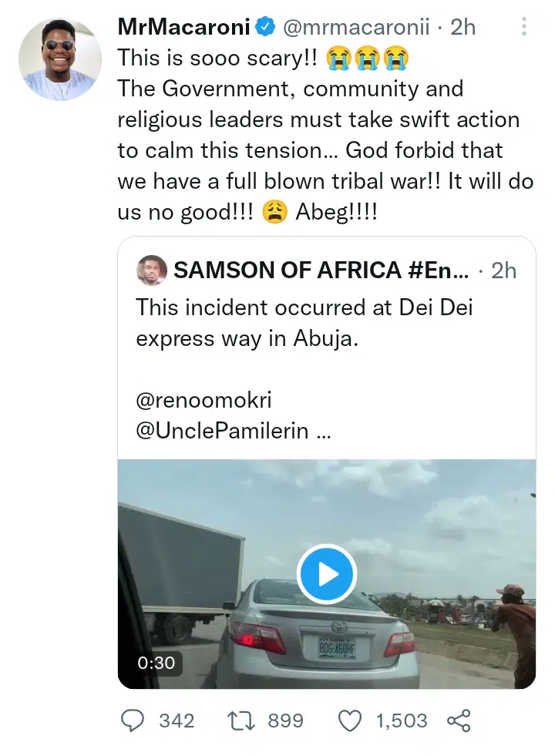
Task: Click the 899 retweets count
Action: coord(285,721)
